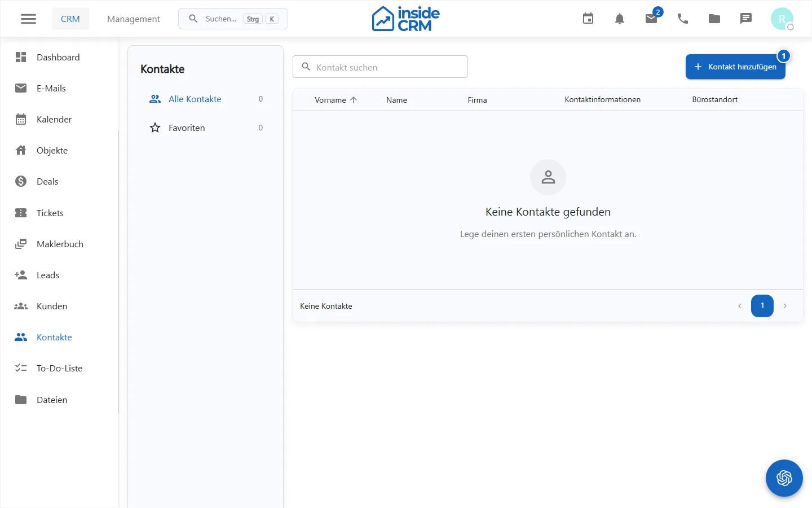The image size is (812, 508).
Task: Select Alle Kontakte filter
Action: 206,99
